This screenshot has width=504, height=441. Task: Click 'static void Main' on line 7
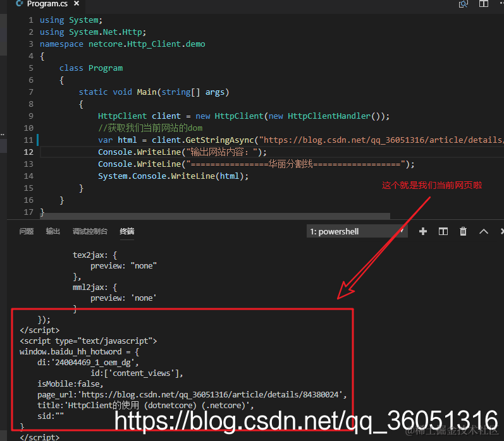coord(118,92)
